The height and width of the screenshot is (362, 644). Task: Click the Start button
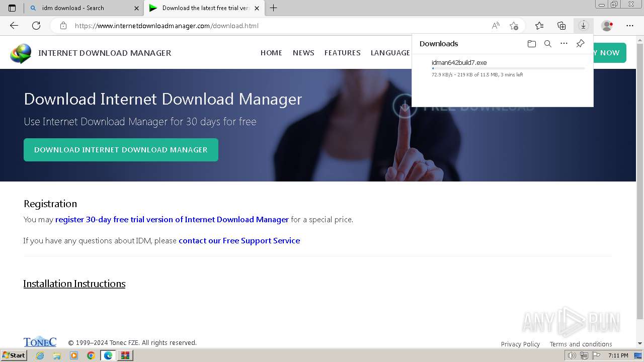(x=14, y=355)
